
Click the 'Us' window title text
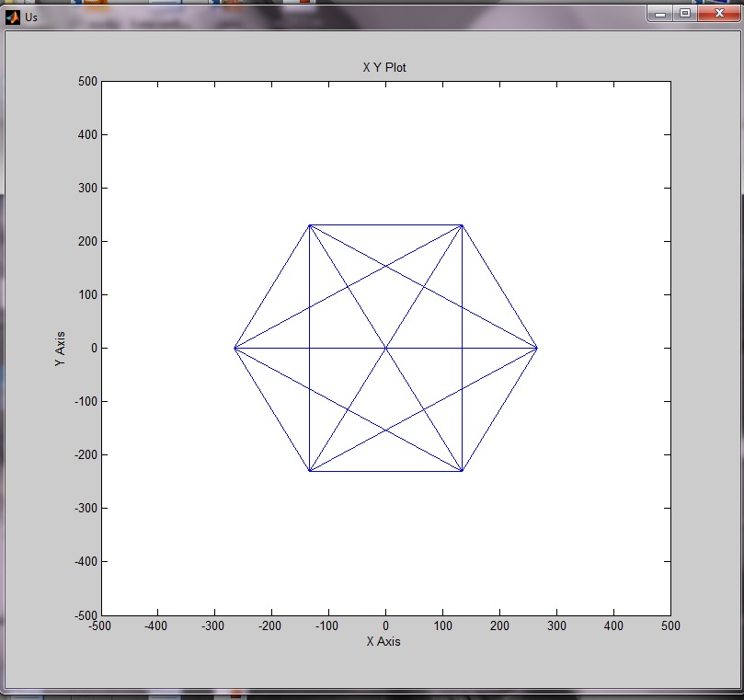point(31,17)
